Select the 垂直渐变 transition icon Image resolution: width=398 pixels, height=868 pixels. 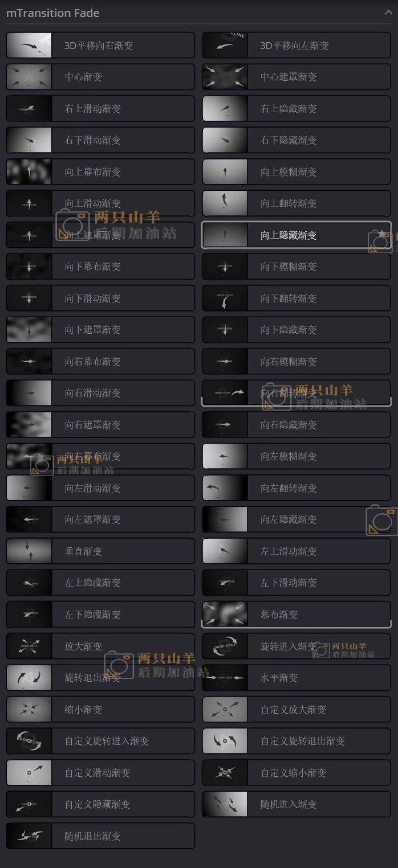(29, 551)
